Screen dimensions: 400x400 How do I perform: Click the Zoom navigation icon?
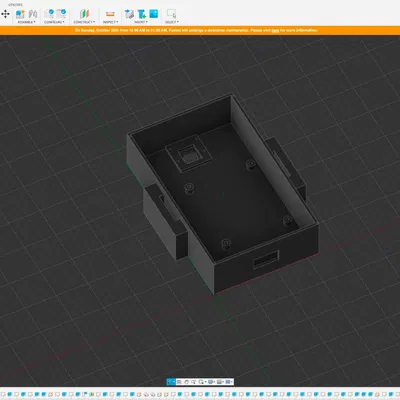[193, 382]
